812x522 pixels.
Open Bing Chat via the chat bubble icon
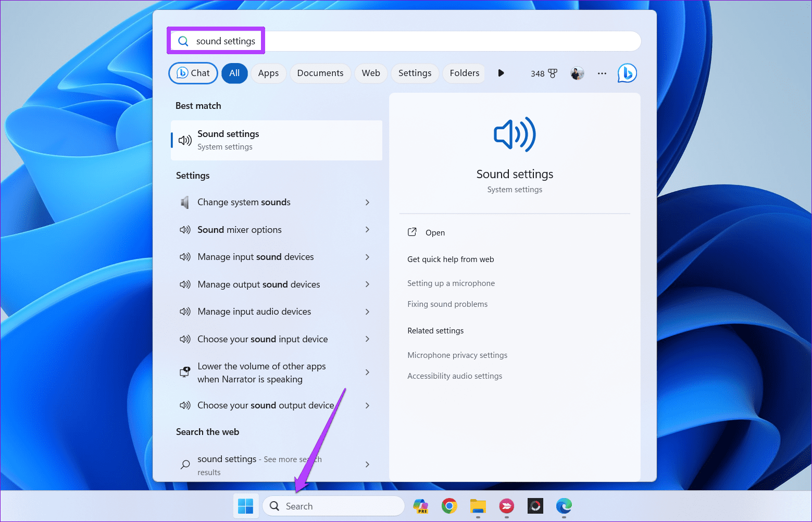coord(627,73)
